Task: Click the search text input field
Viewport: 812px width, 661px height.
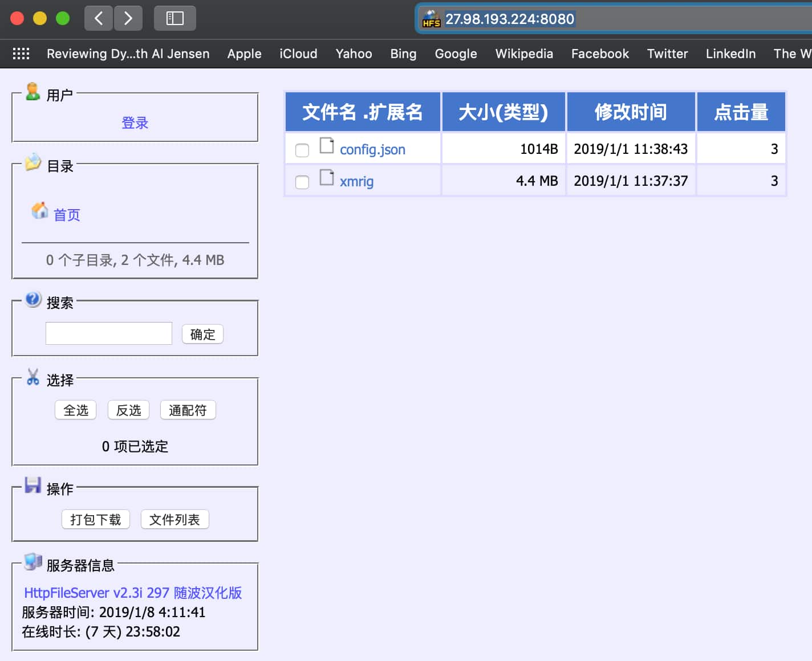Action: (x=109, y=333)
